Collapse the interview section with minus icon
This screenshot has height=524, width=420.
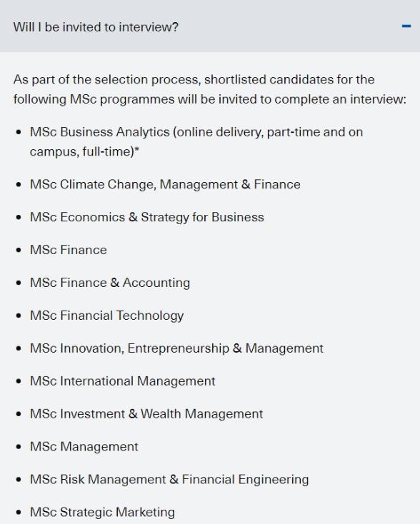[406, 26]
